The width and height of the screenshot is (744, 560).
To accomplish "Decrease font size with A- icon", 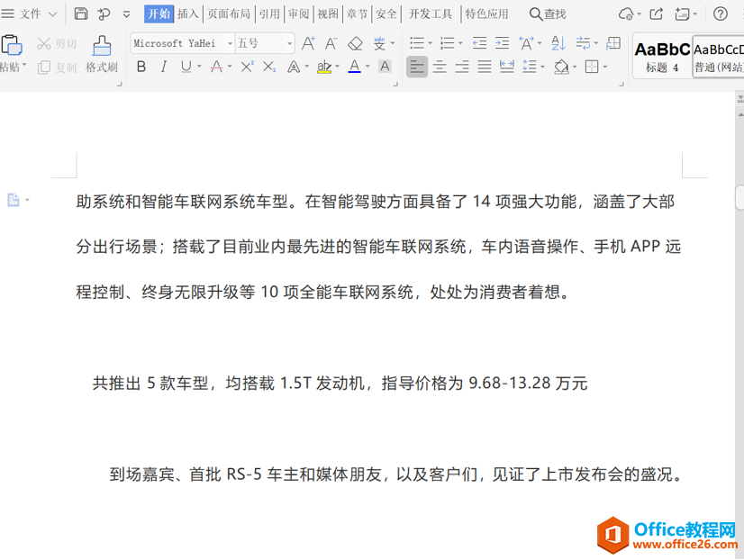I will [x=331, y=43].
